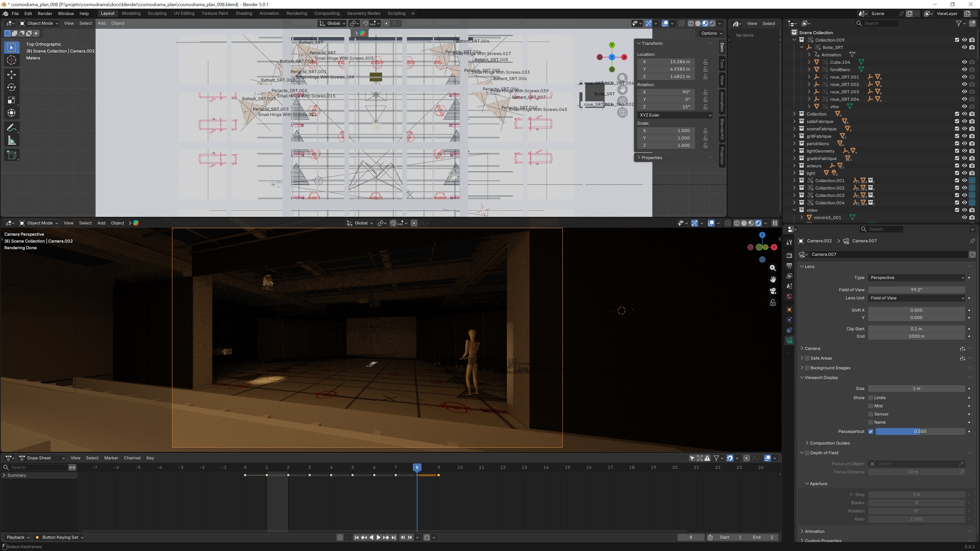The width and height of the screenshot is (980, 551).
Task: Enable the Limits display checkbox
Action: (x=871, y=398)
